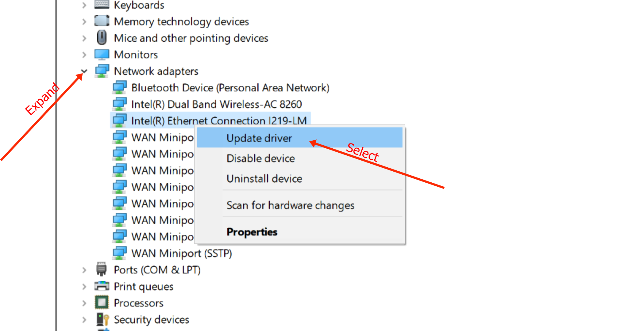
Task: Click the Network adapters category icon
Action: [102, 71]
